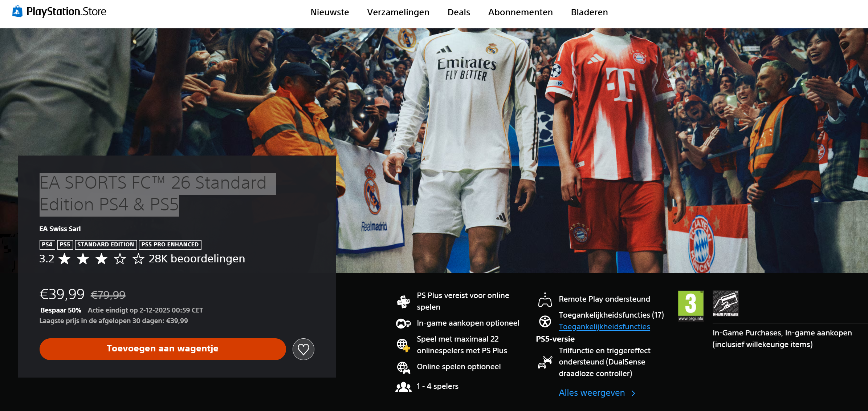868x411 pixels.
Task: Open the Deals menu
Action: (459, 12)
